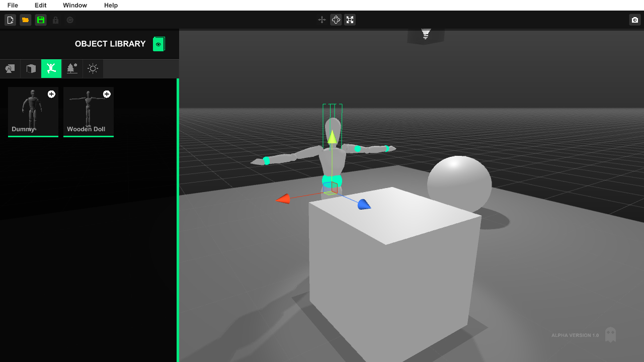Switch to the lighting objects category

point(93,68)
